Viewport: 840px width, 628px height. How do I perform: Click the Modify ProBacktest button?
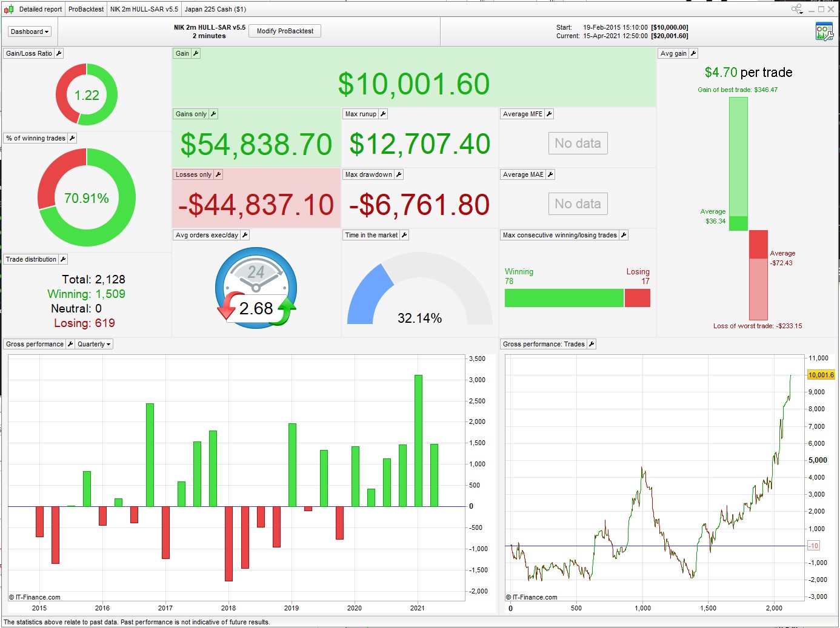click(285, 31)
